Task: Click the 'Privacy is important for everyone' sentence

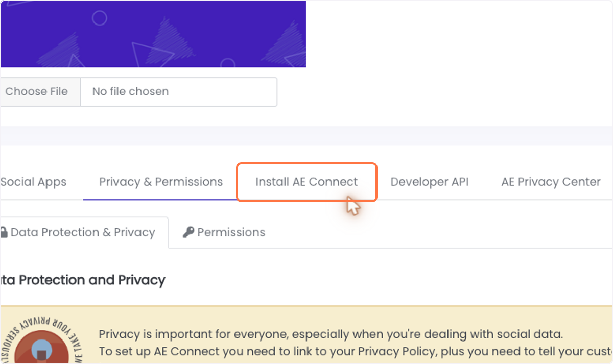Action: (x=331, y=335)
